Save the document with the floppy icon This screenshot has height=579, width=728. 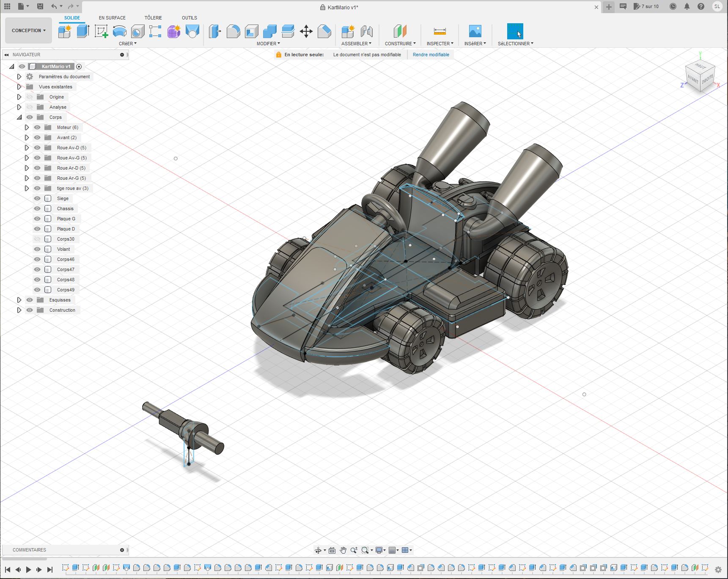pyautogui.click(x=40, y=6)
